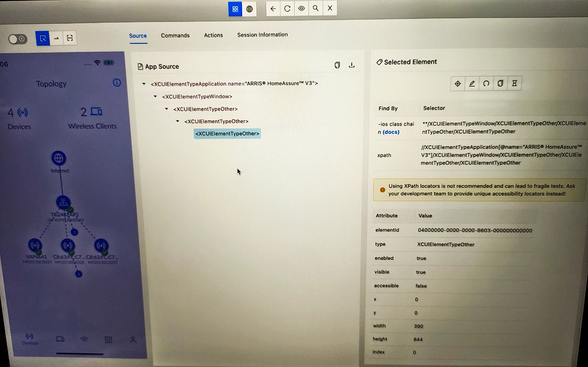Collapse the XCUIElementTypeWindow node
Image resolution: width=588 pixels, height=367 pixels.
click(x=155, y=97)
